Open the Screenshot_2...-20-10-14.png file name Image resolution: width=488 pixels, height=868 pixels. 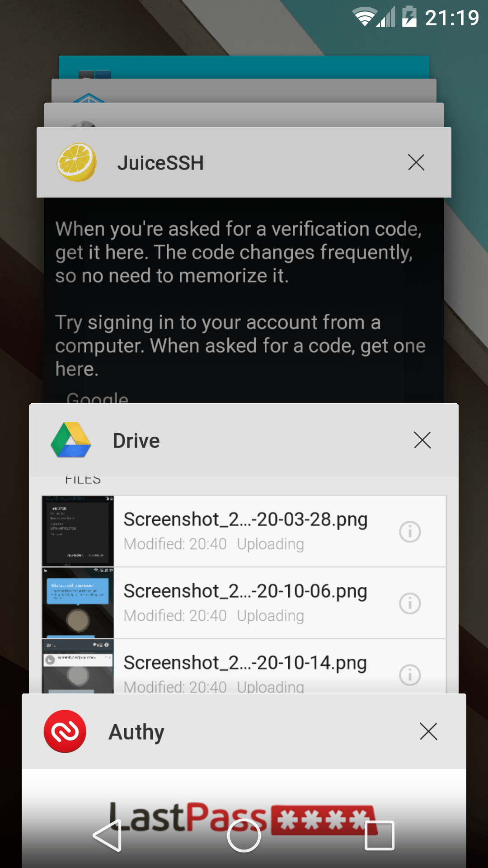(x=245, y=663)
